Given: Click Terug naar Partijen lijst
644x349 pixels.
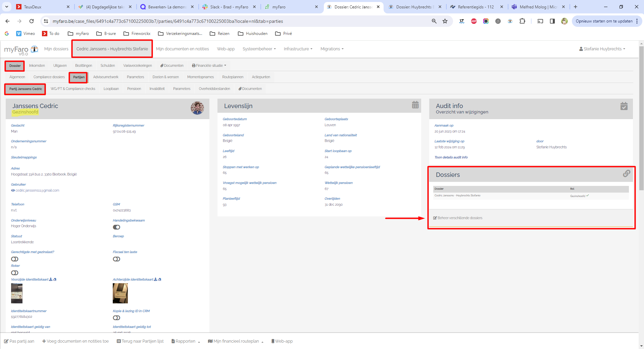Looking at the screenshot, I should 140,341.
